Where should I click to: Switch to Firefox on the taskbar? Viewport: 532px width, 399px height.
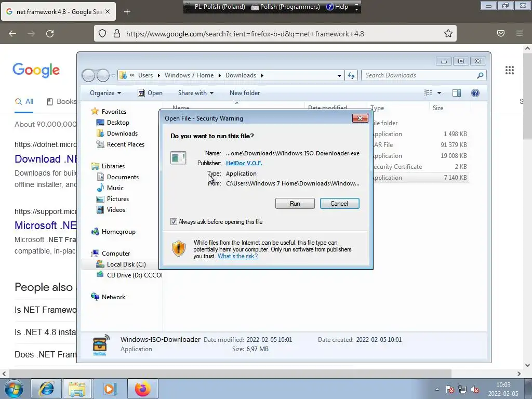(143, 389)
